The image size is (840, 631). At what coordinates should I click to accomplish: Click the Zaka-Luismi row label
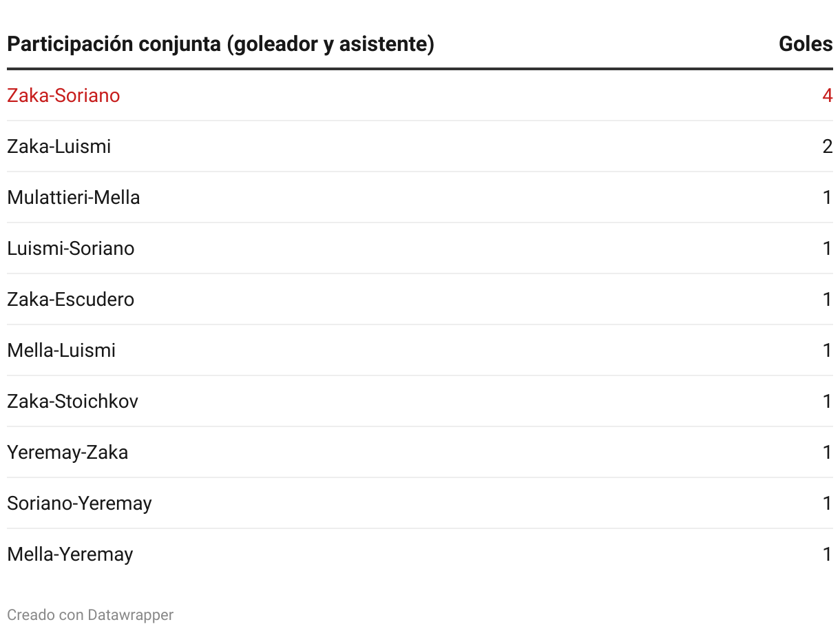[59, 147]
